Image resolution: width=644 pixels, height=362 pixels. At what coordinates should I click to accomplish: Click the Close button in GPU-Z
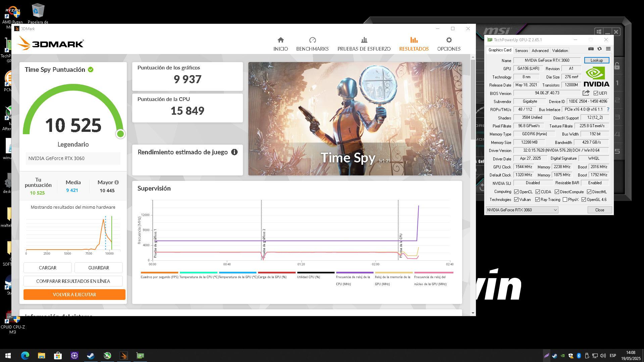(599, 210)
